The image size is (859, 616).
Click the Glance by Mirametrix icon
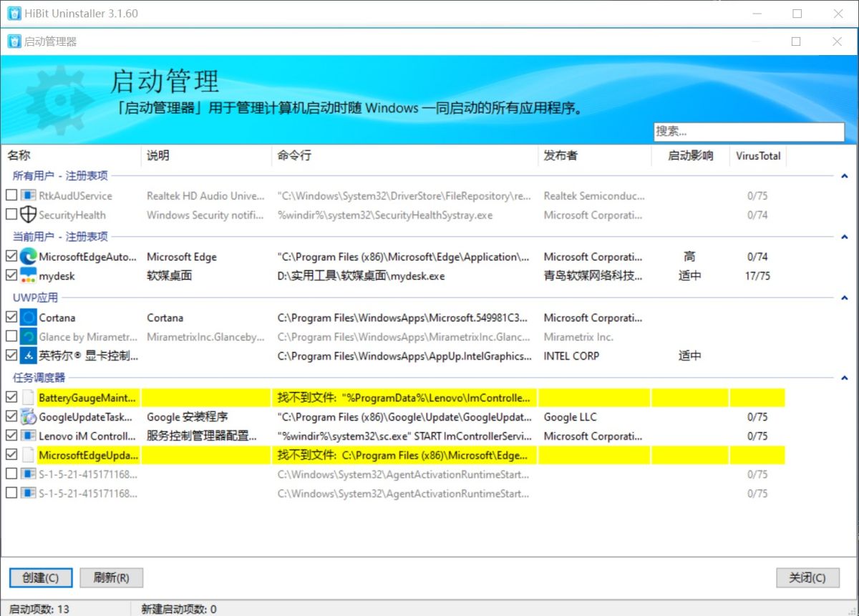click(x=28, y=336)
